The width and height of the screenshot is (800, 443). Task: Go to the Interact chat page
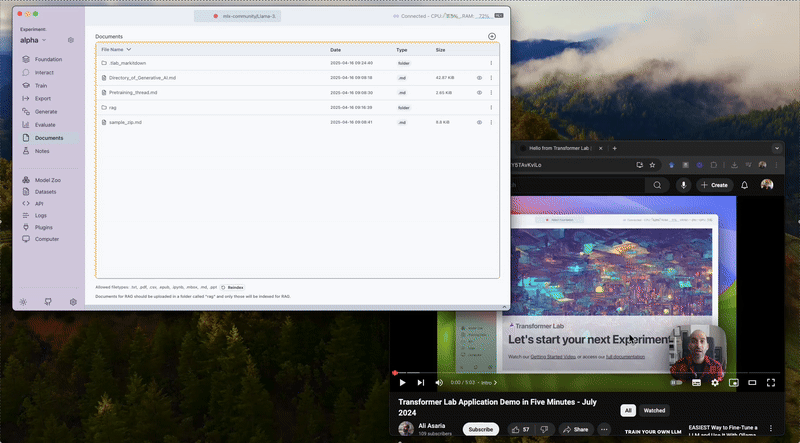tap(44, 72)
